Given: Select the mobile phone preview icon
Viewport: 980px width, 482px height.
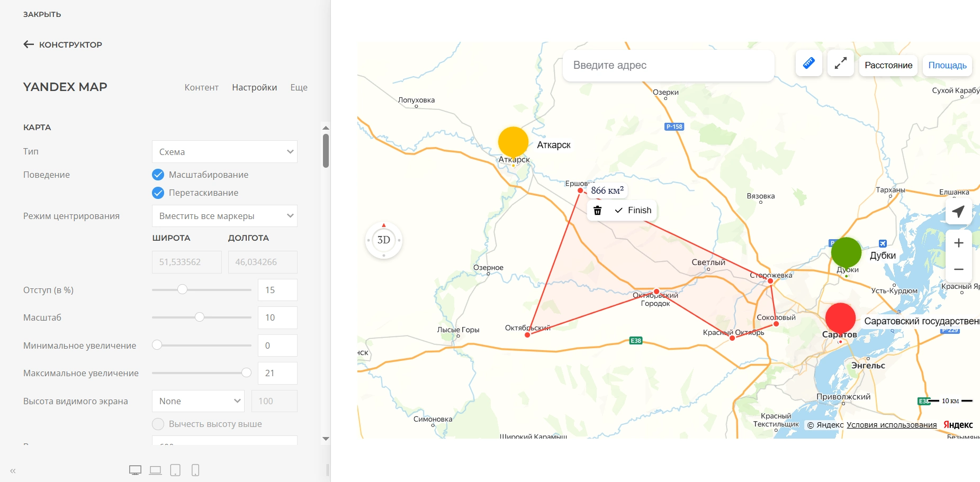Looking at the screenshot, I should tap(195, 470).
